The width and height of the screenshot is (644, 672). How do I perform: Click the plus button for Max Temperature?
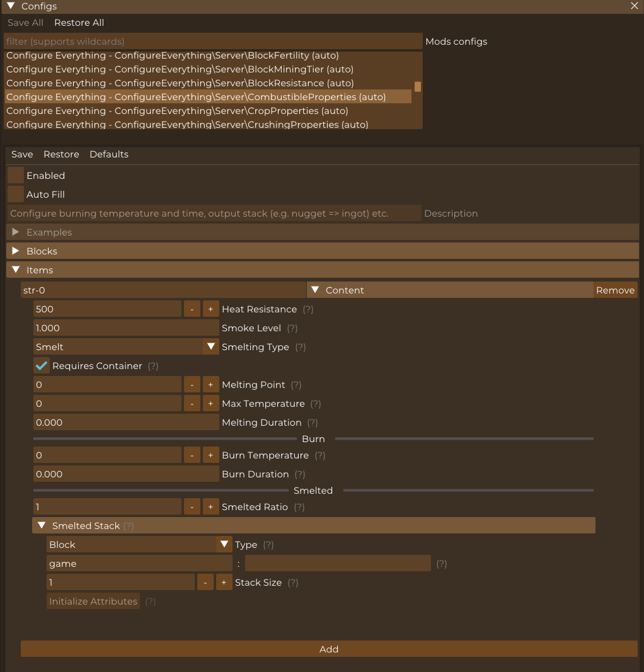[210, 404]
